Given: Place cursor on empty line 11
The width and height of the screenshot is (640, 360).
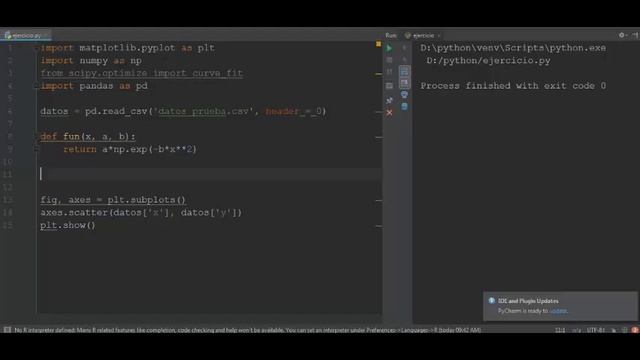Looking at the screenshot, I should click(x=209, y=174).
